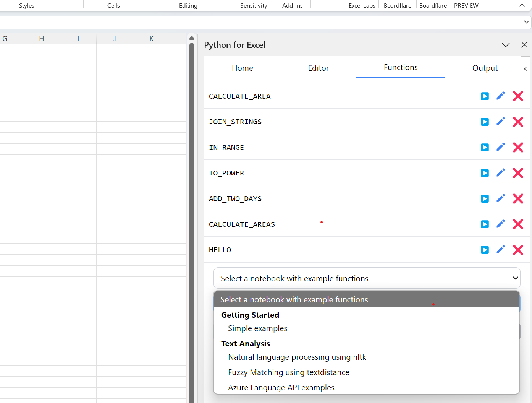This screenshot has height=403, width=532.
Task: Delete the HELLO function
Action: 518,250
